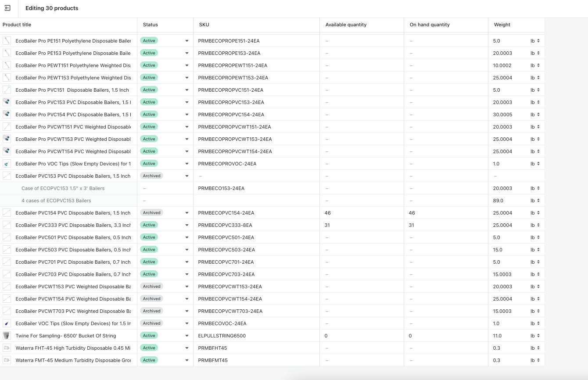Edit weight value for EcoBailer PVC503

(x=509, y=250)
